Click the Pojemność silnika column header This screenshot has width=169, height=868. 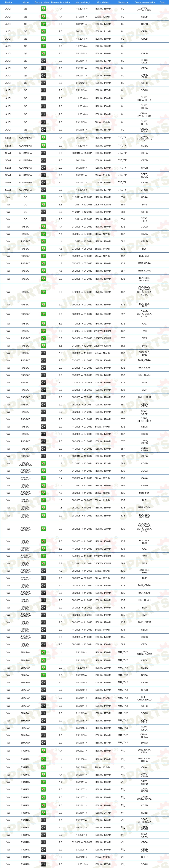click(61, 2)
